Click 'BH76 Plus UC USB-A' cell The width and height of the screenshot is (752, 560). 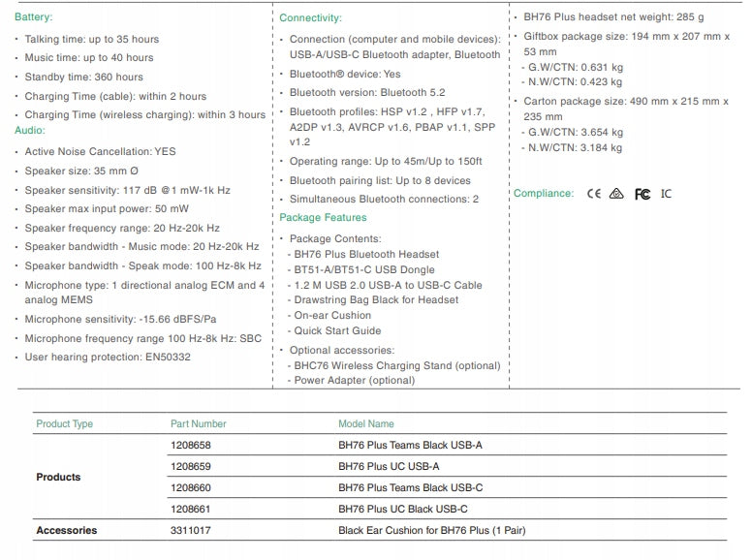click(389, 467)
